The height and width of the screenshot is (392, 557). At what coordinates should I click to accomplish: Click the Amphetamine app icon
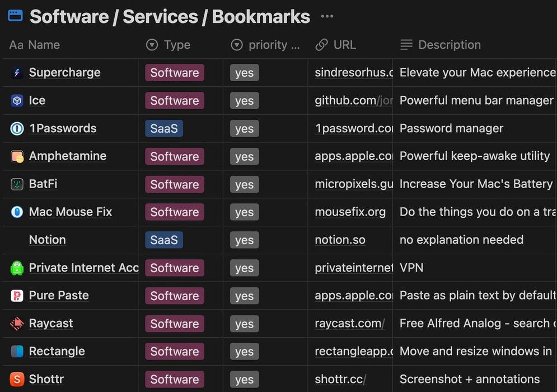pos(17,156)
